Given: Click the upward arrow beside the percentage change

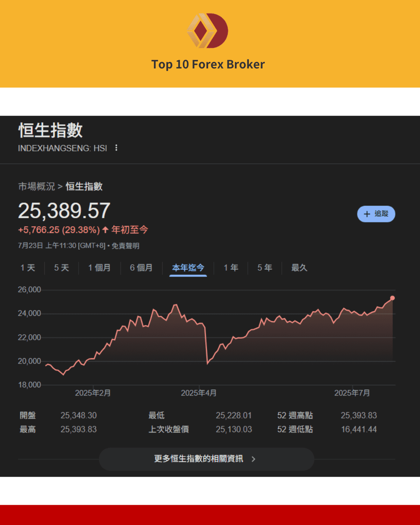Looking at the screenshot, I should (x=104, y=230).
